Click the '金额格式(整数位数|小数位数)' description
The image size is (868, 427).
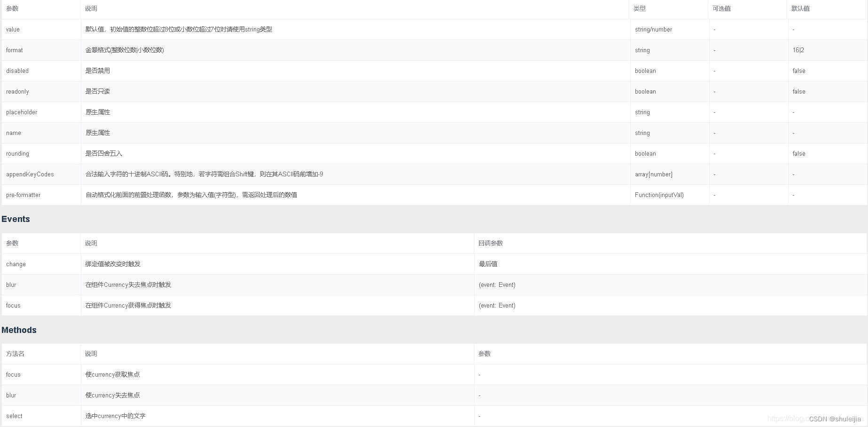click(125, 50)
